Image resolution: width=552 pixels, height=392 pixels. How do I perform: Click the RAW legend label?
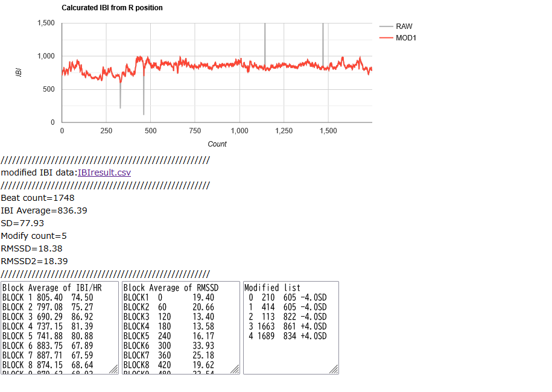[x=404, y=27]
